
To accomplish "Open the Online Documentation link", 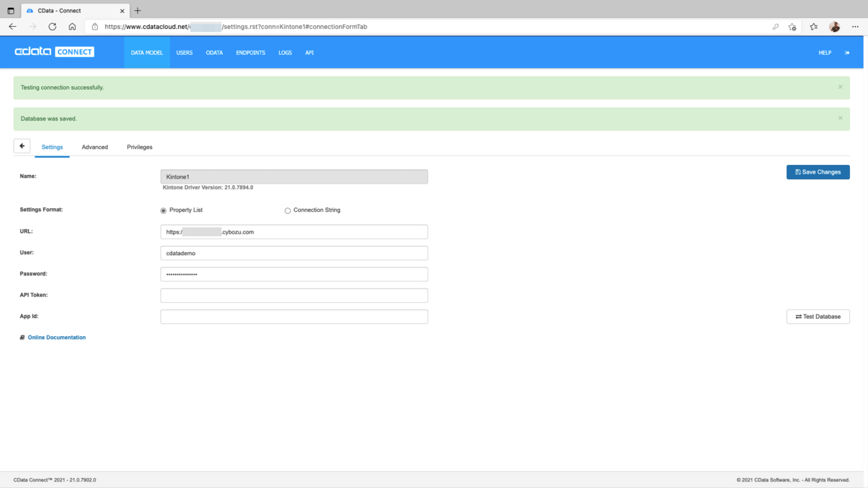I will (x=56, y=338).
